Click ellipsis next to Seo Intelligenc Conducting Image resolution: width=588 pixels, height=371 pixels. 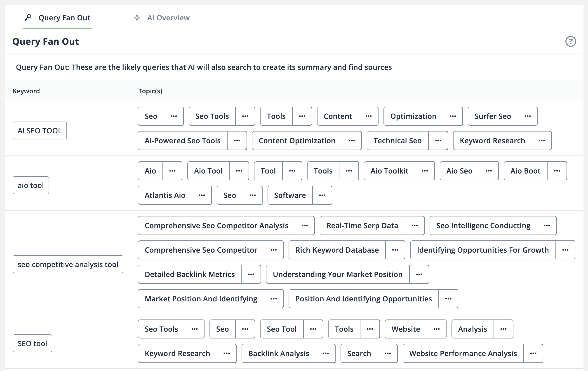(x=547, y=225)
